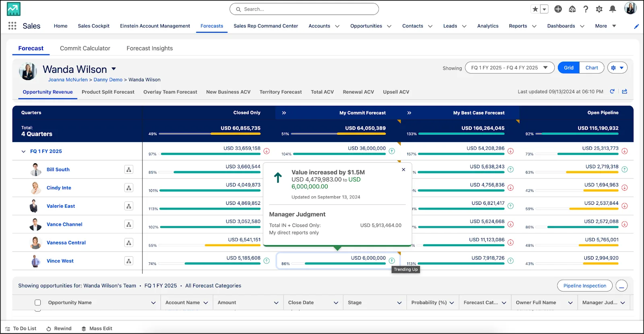Select the Territory Forecast tab

pos(281,92)
